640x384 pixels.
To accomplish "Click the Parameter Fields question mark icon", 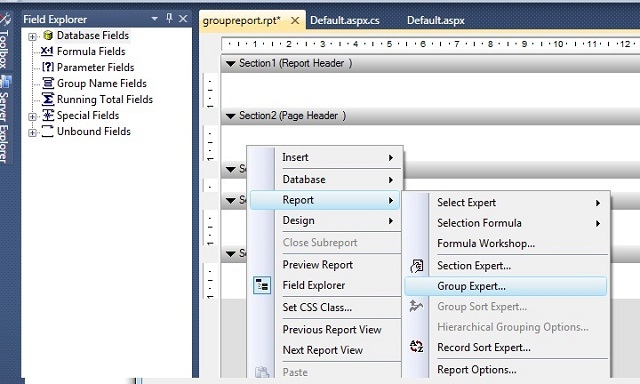I will 48,67.
